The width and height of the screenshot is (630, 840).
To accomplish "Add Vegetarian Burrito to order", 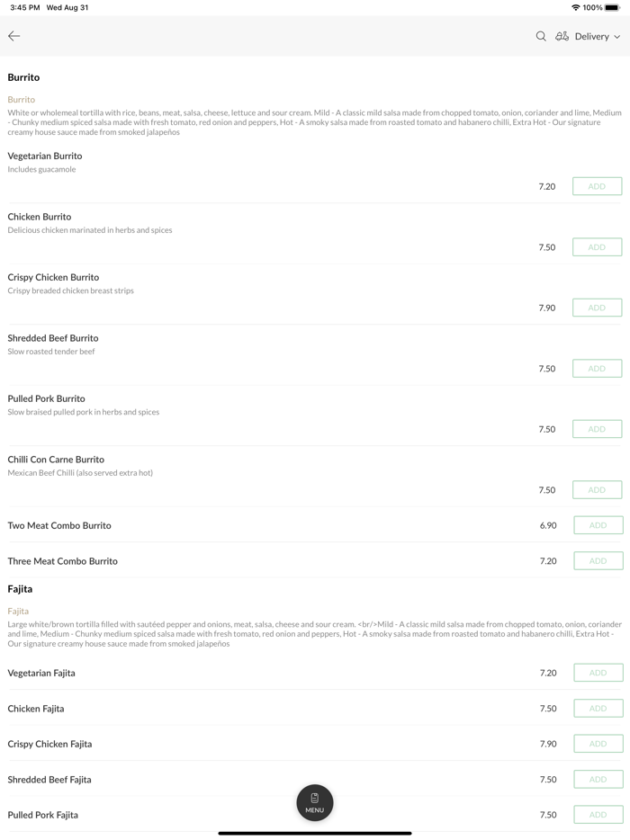I will click(597, 186).
